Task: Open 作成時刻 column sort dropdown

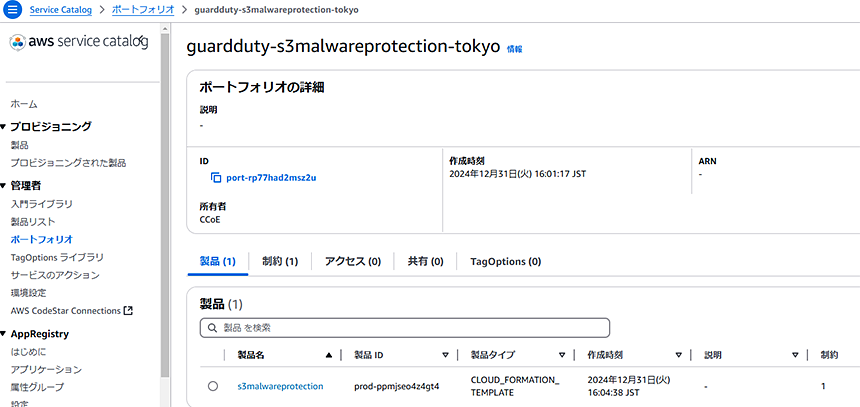Action: point(678,355)
